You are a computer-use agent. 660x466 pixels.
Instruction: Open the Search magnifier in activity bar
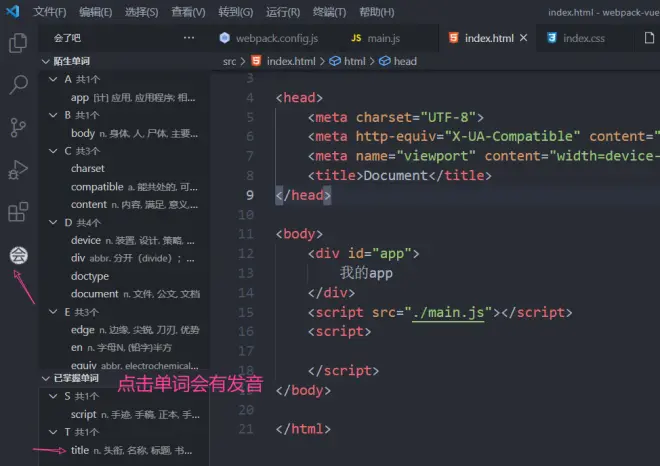[x=18, y=85]
